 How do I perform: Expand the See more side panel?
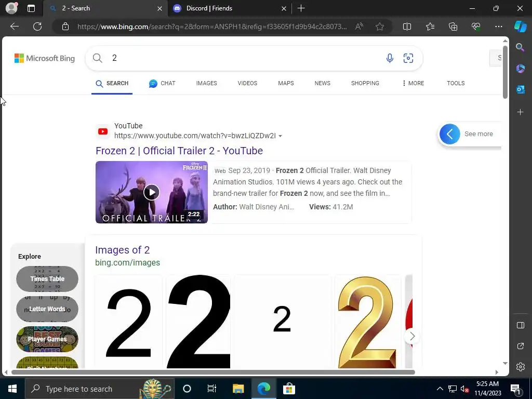point(449,134)
